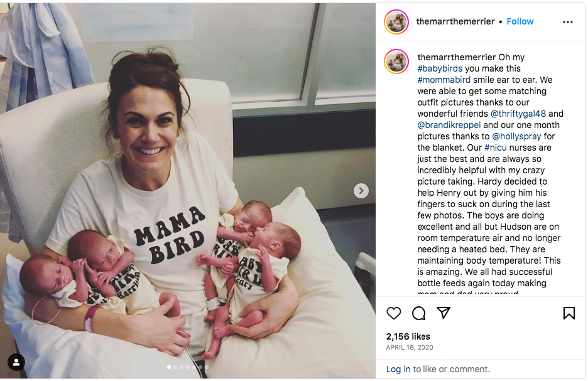Open the #nicu hashtag

coord(496,148)
